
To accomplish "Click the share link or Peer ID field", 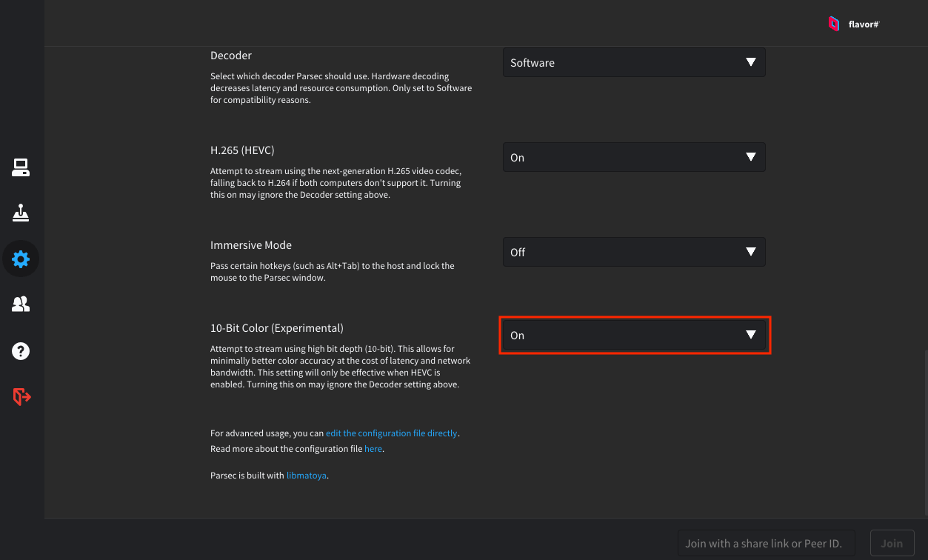I will (x=766, y=544).
